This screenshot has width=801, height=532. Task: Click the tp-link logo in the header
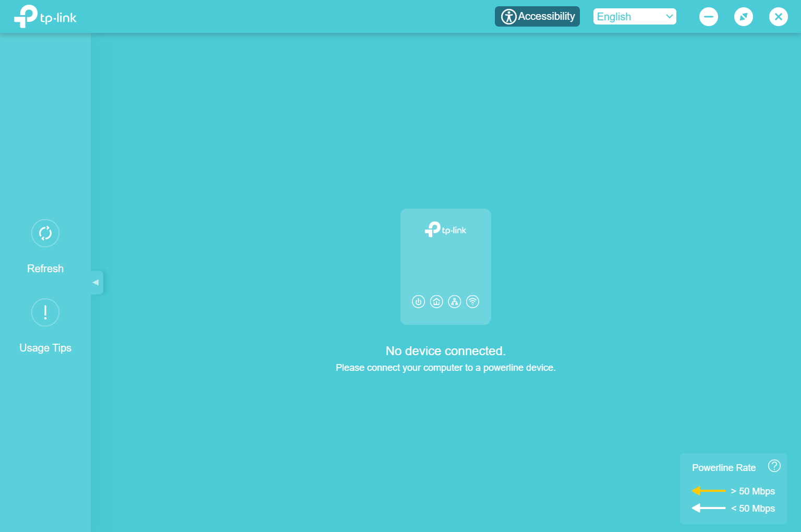45,17
